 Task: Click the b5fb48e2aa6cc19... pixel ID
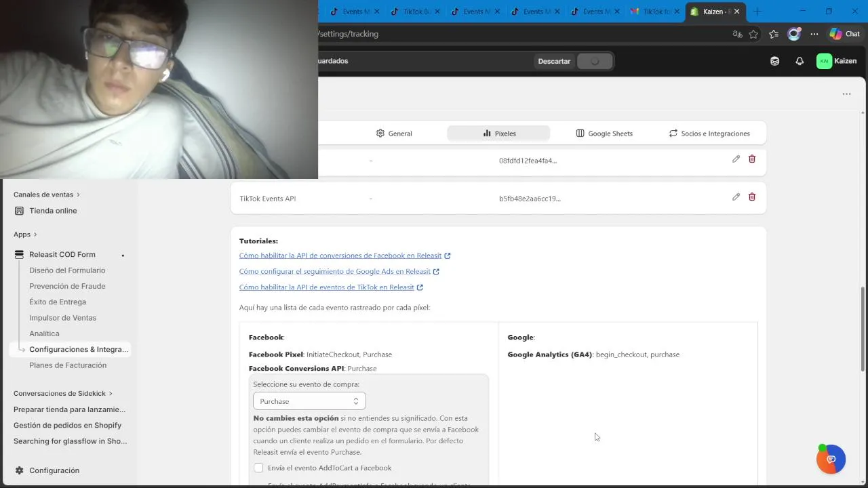pyautogui.click(x=530, y=199)
